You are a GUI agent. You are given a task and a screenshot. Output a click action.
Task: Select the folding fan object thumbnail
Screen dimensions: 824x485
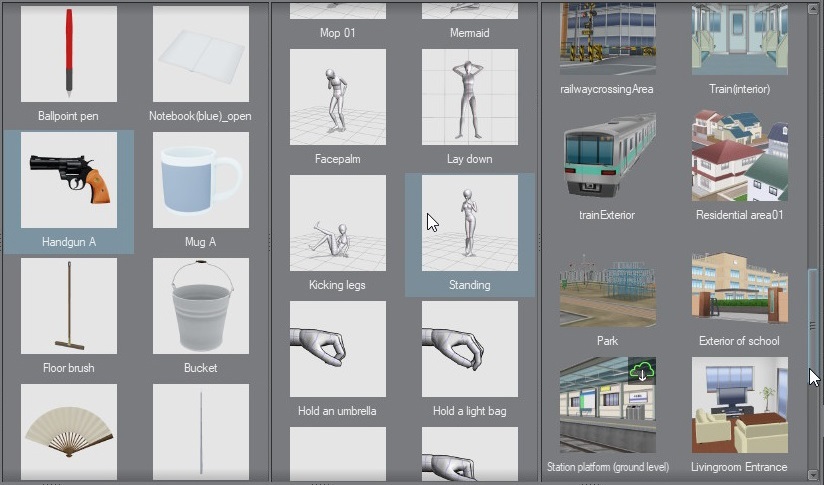coord(69,431)
